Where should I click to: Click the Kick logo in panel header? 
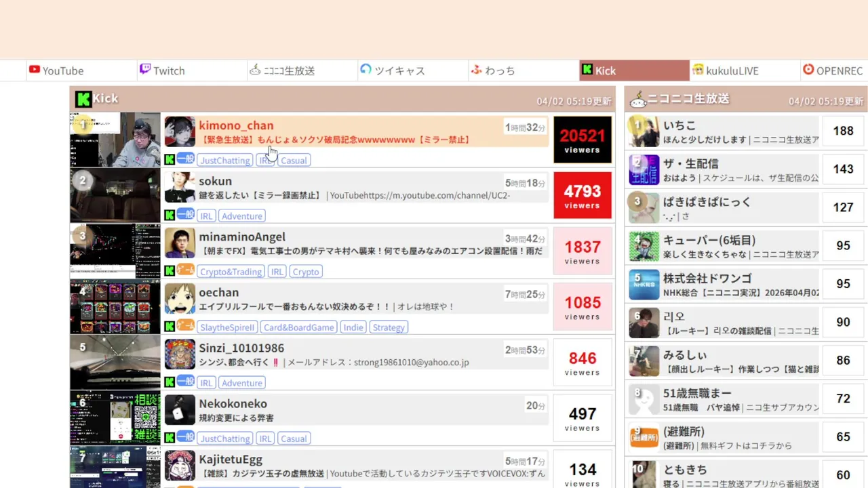[x=83, y=99]
